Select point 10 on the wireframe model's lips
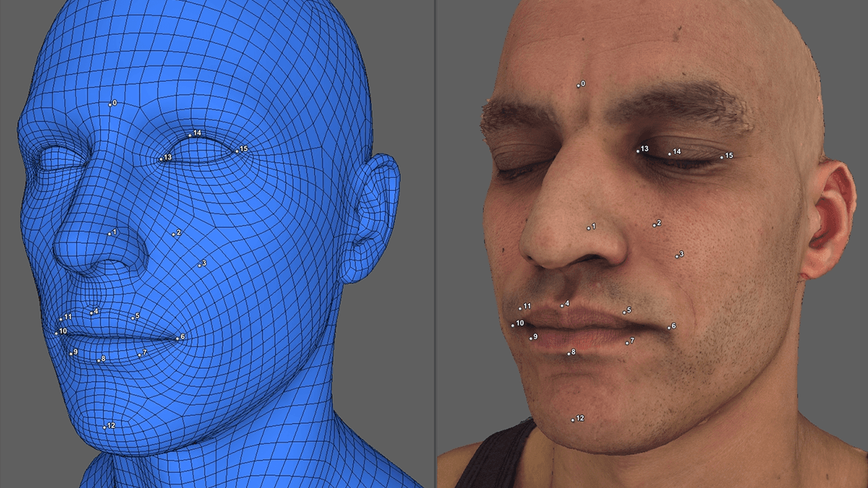This screenshot has width=868, height=488. pyautogui.click(x=56, y=333)
